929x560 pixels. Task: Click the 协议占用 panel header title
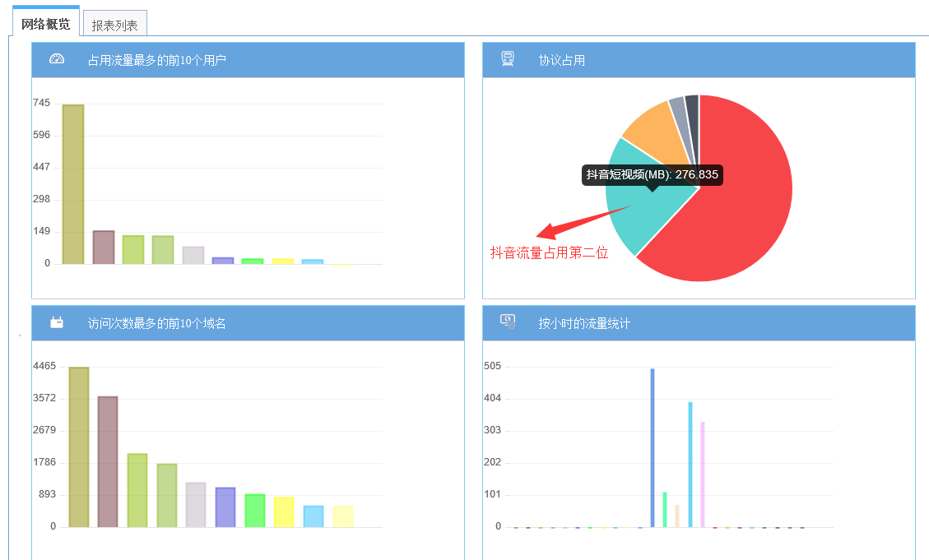562,60
